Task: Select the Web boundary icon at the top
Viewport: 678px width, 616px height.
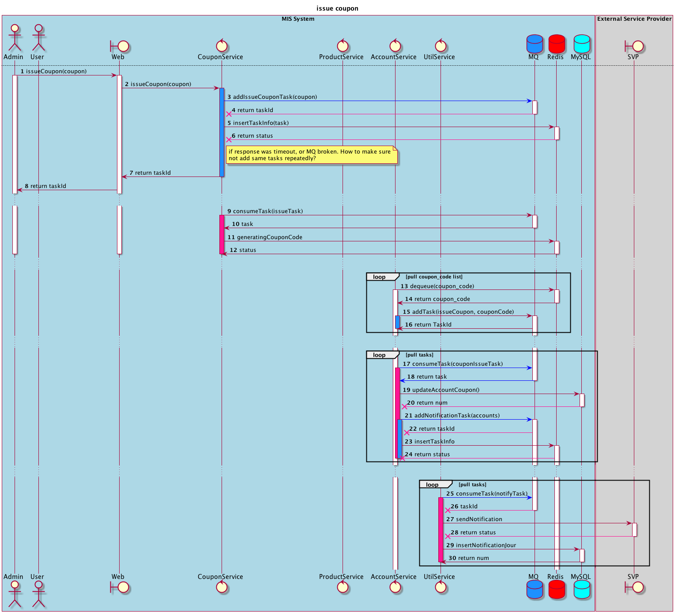Action: coord(119,46)
